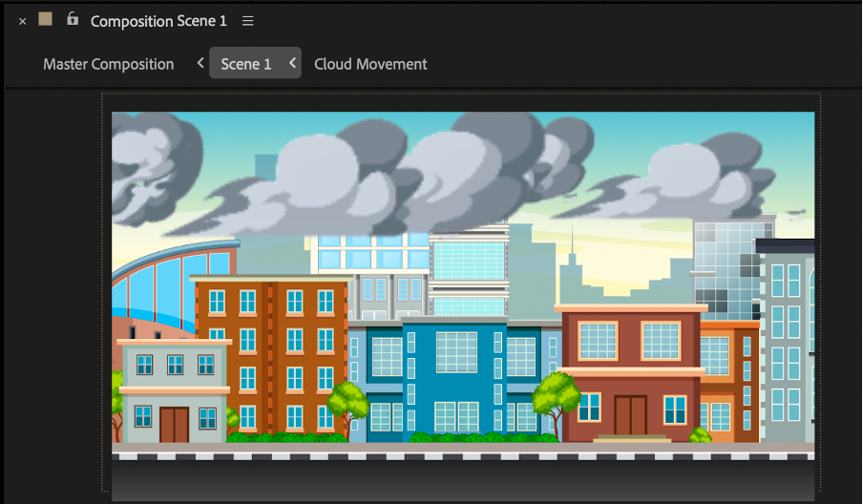Select the red house's brown double door

pyautogui.click(x=630, y=414)
